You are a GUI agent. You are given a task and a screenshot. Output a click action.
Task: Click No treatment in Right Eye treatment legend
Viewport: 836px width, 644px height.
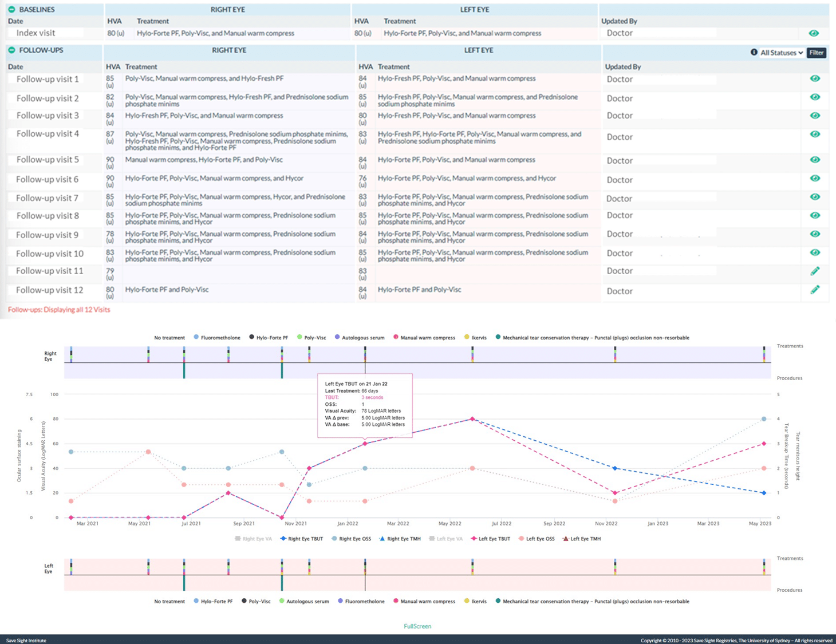click(x=169, y=338)
